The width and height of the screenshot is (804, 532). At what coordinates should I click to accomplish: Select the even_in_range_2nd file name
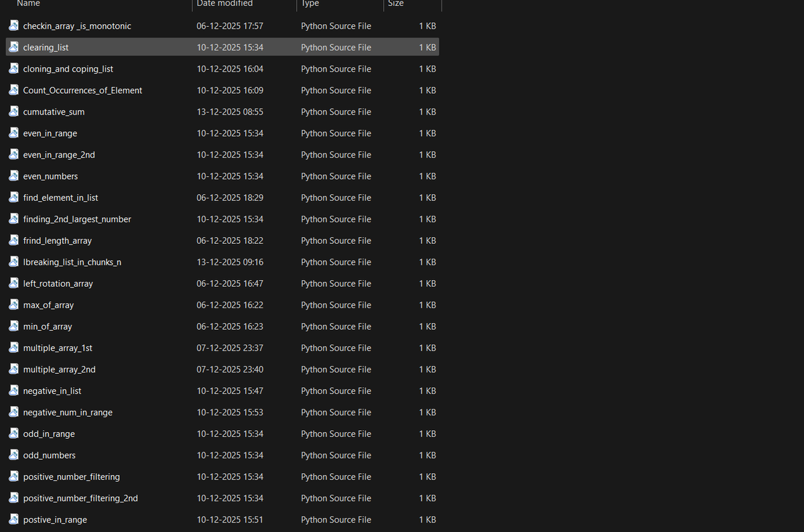[x=59, y=155]
